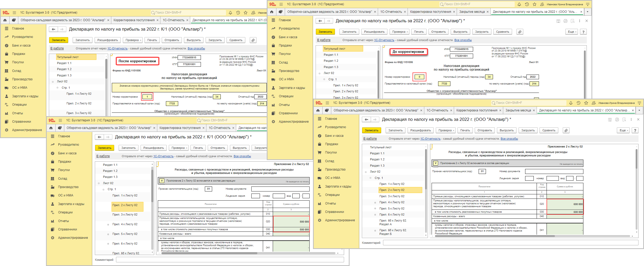Click the question mark help button in До корректировки window
Image resolution: width=644 pixels, height=266 pixels.
click(583, 32)
